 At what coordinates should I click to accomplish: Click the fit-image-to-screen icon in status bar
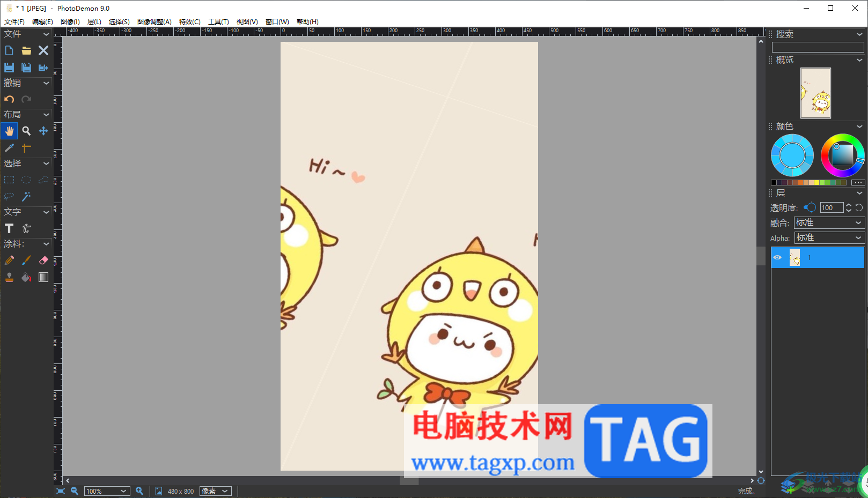(x=61, y=491)
